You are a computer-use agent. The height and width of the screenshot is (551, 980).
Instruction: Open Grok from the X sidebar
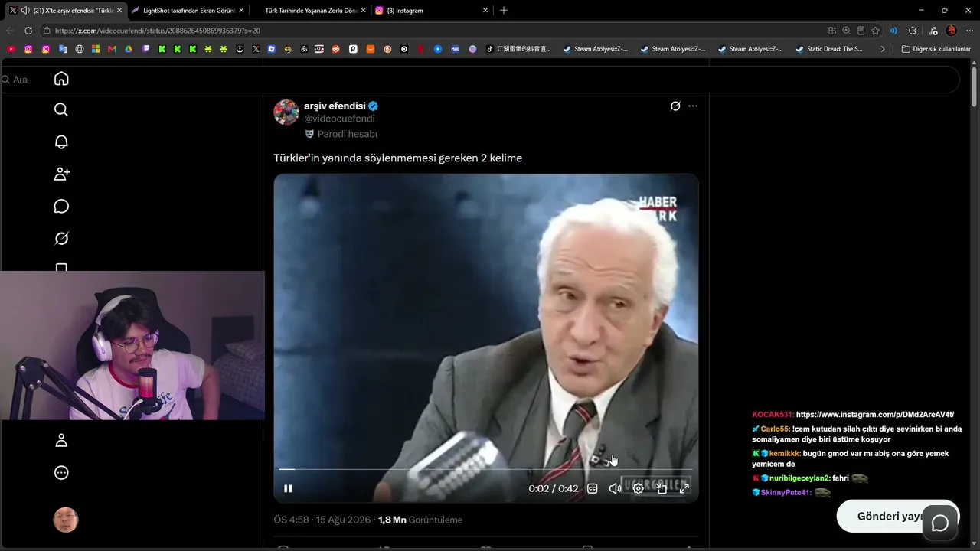[61, 239]
